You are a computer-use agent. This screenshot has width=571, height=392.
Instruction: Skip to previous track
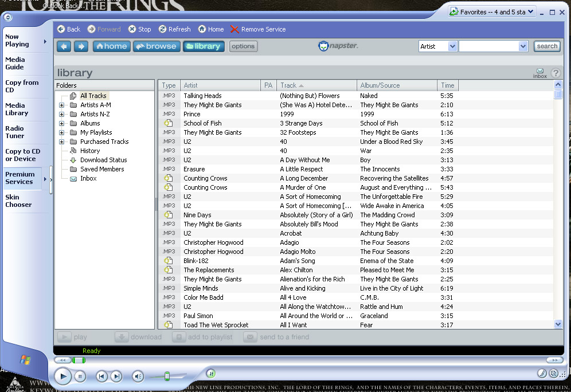101,377
